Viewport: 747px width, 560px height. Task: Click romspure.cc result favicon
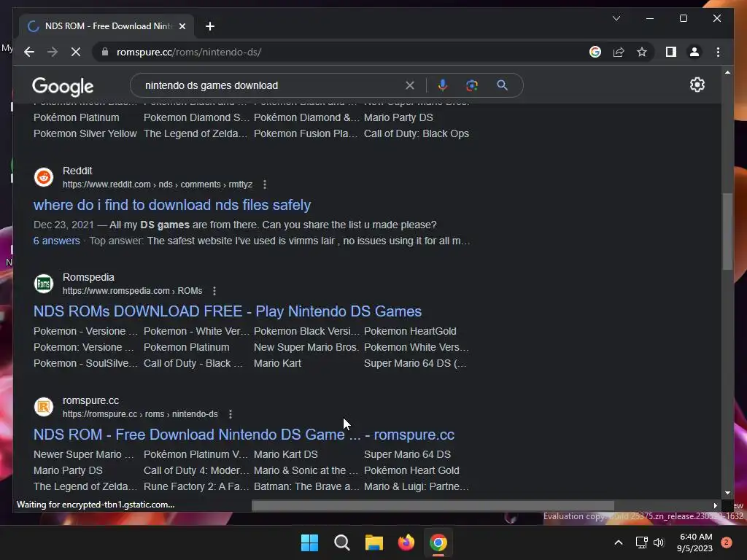coord(43,407)
